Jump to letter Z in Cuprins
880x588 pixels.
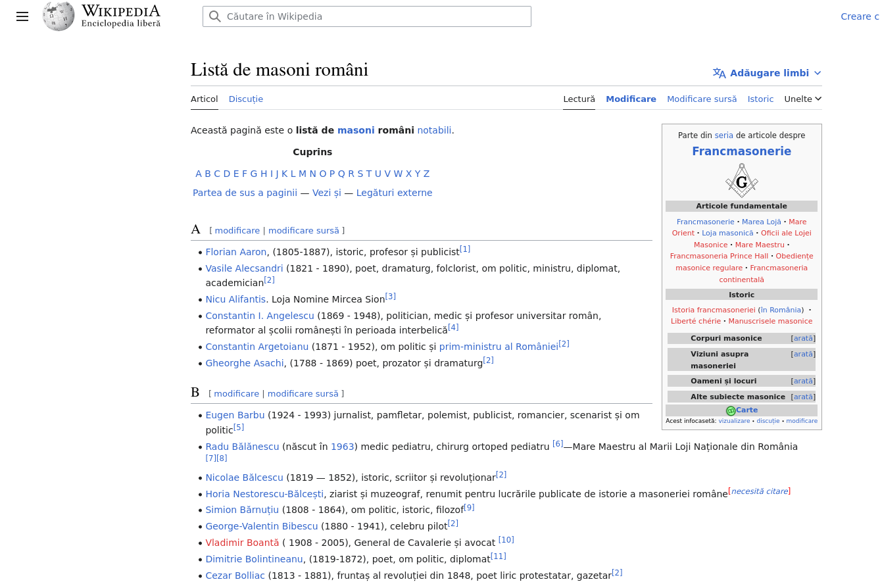coord(426,174)
